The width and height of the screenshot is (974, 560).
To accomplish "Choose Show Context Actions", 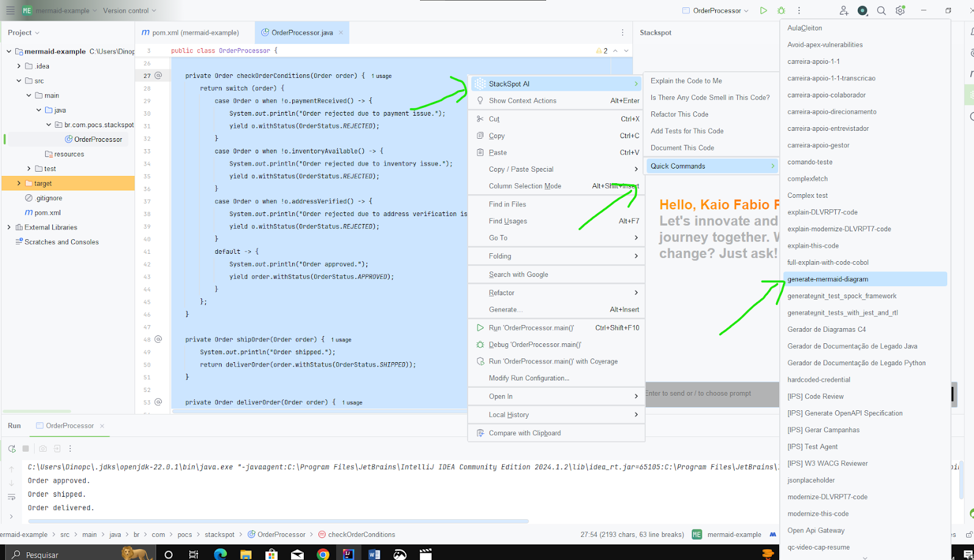I will pos(556,101).
